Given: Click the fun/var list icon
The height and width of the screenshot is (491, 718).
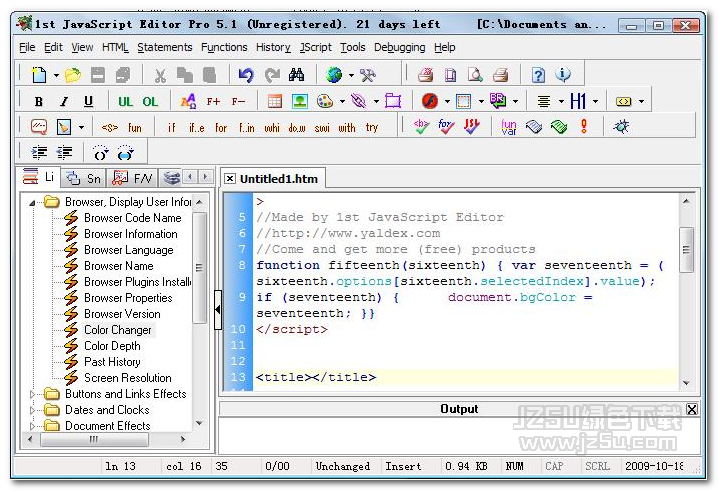Looking at the screenshot, I should [509, 126].
